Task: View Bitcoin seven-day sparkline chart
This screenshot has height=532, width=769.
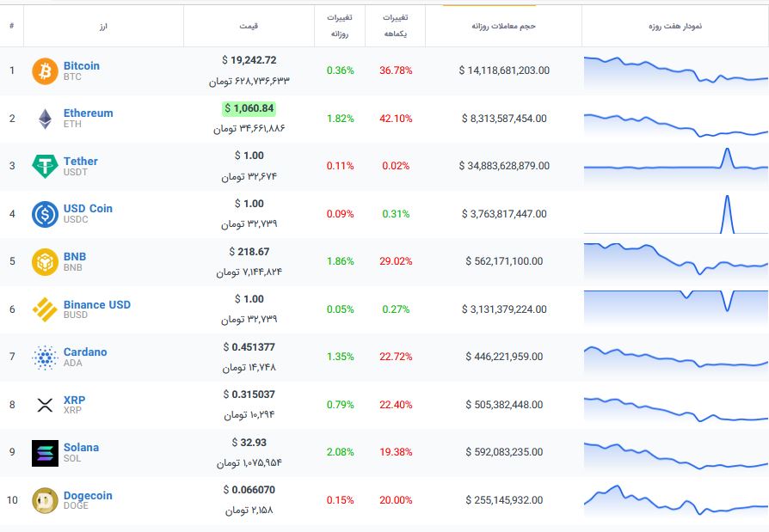Action: point(676,71)
